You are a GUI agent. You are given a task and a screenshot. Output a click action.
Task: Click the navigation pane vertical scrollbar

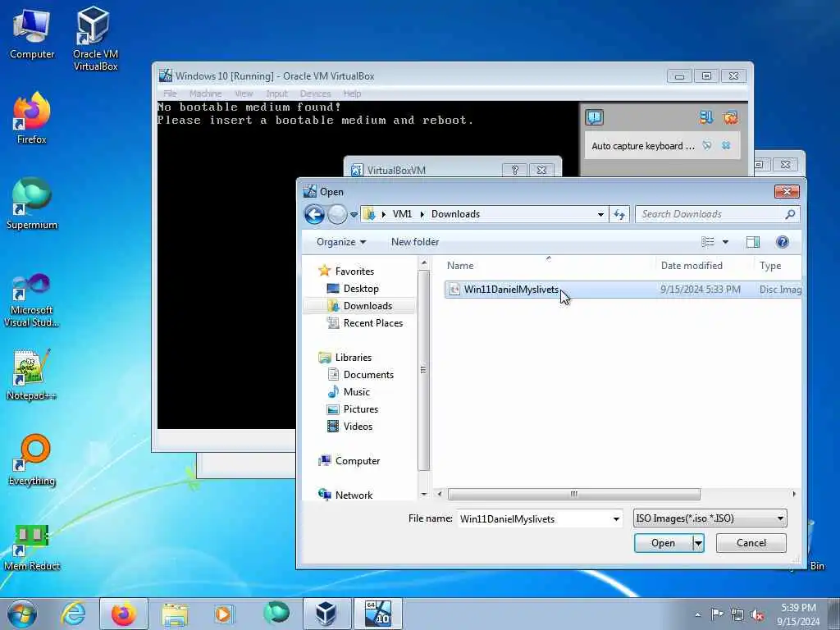click(423, 370)
